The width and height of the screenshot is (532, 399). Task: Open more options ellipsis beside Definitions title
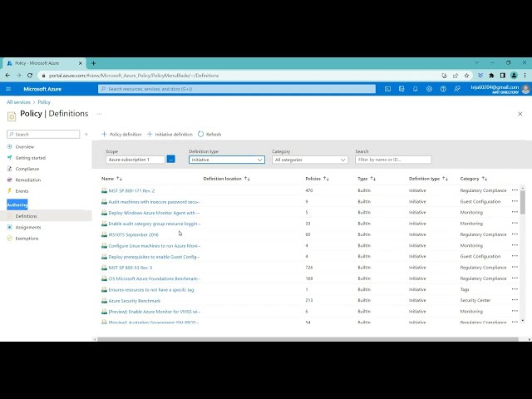99,114
